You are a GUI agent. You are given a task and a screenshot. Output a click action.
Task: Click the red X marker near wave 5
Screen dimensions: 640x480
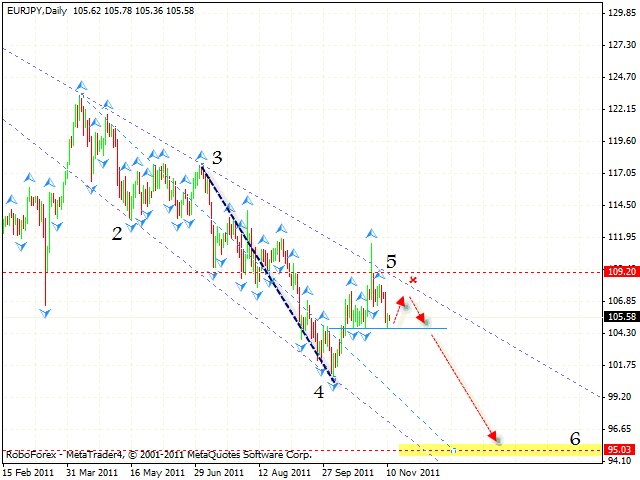(412, 280)
